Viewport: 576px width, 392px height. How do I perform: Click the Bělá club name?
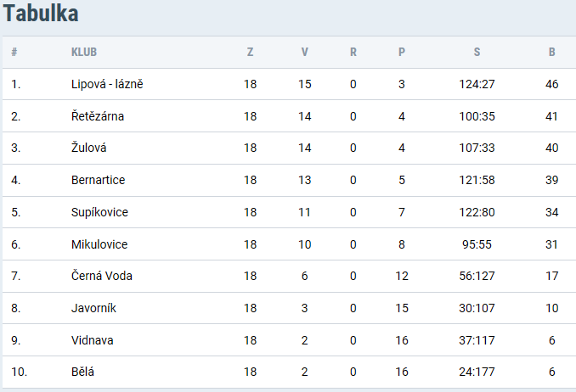pyautogui.click(x=82, y=372)
